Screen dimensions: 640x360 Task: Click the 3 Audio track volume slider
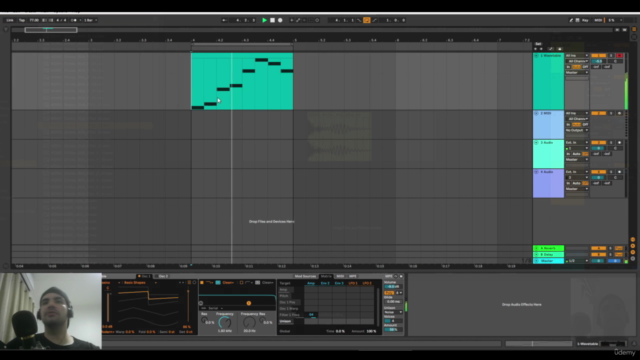coord(598,148)
